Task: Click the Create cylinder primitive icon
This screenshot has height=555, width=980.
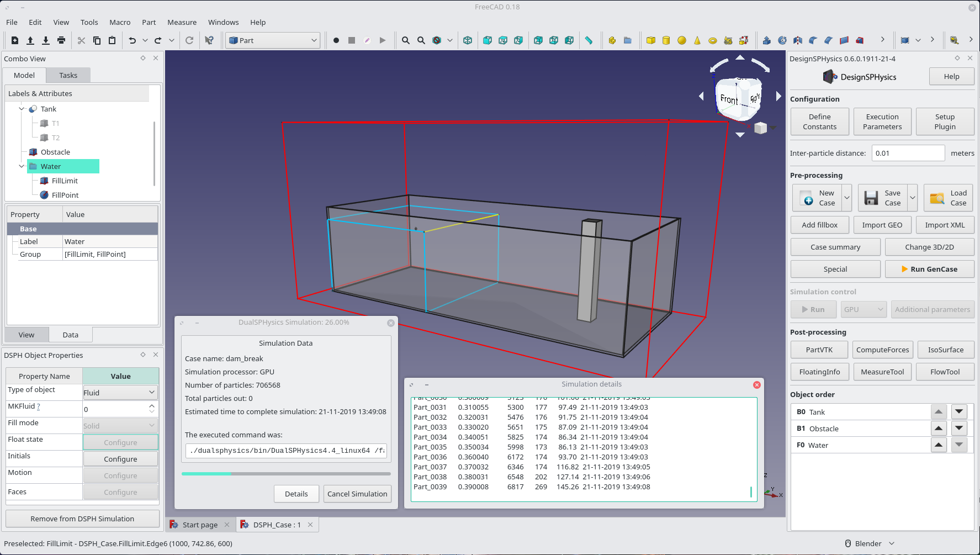Action: coord(666,40)
